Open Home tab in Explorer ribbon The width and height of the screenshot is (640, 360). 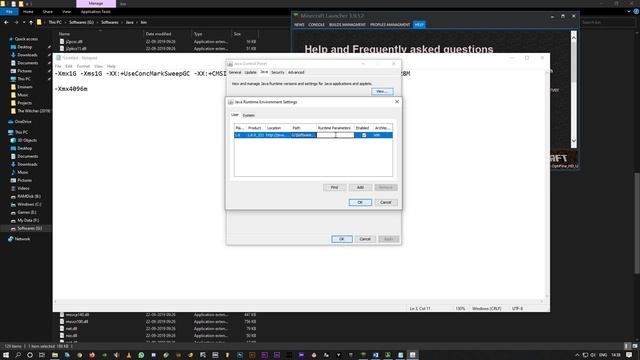[28, 12]
